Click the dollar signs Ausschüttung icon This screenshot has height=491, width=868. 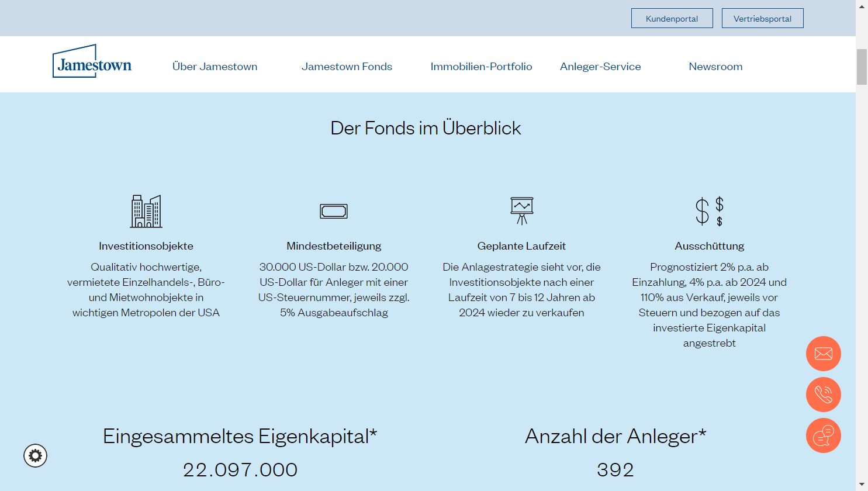710,211
